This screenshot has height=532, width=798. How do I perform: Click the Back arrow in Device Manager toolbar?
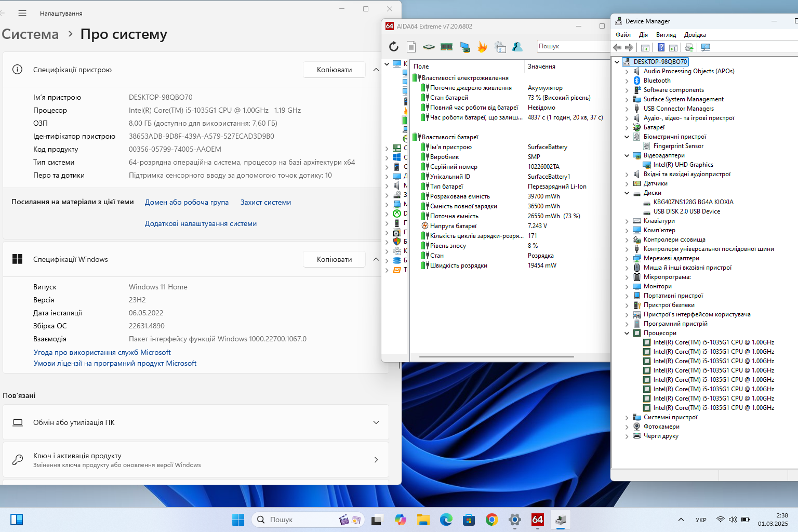617,47
